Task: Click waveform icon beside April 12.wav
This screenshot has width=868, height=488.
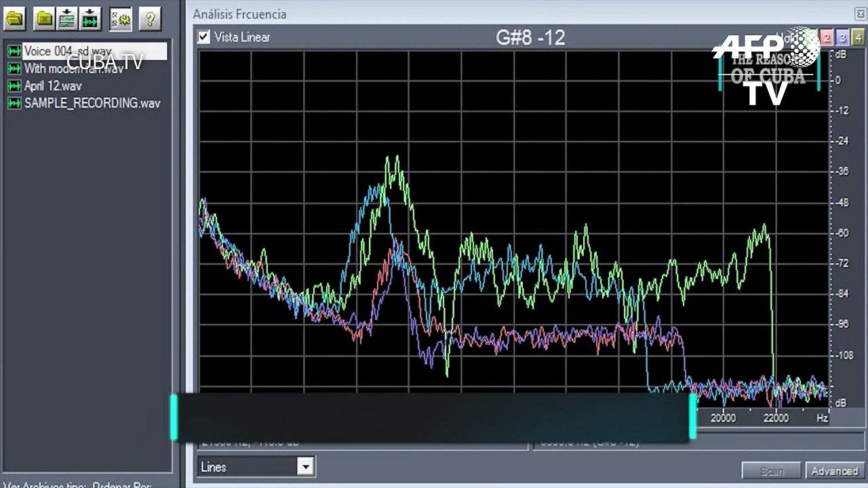Action: click(14, 86)
